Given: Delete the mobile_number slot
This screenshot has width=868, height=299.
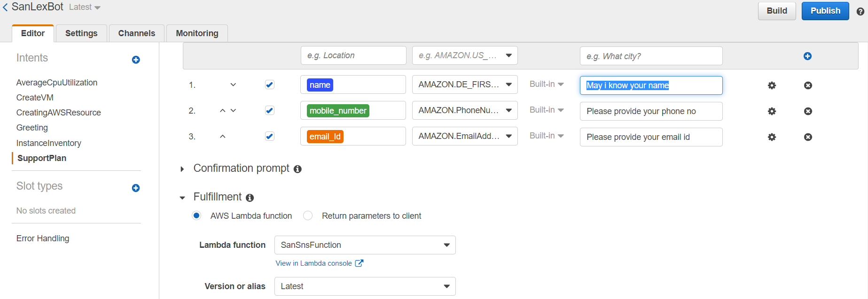Looking at the screenshot, I should [808, 111].
